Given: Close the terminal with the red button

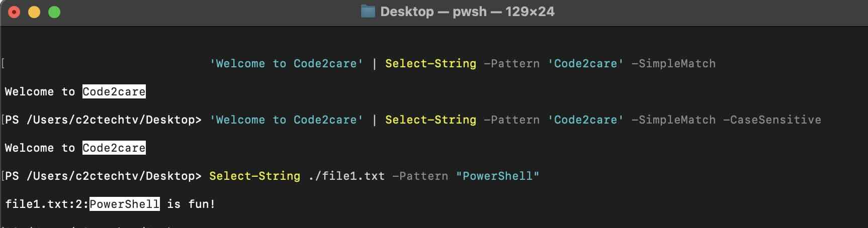Looking at the screenshot, I should [14, 12].
